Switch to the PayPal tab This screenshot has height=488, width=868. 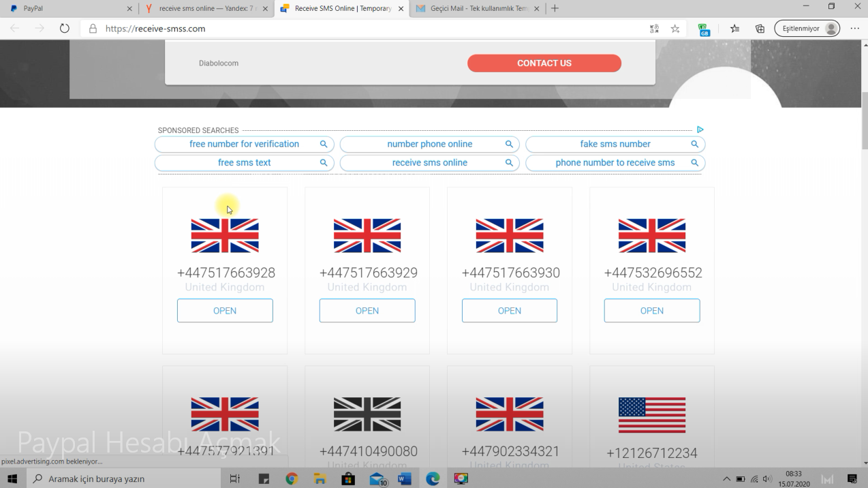[69, 9]
